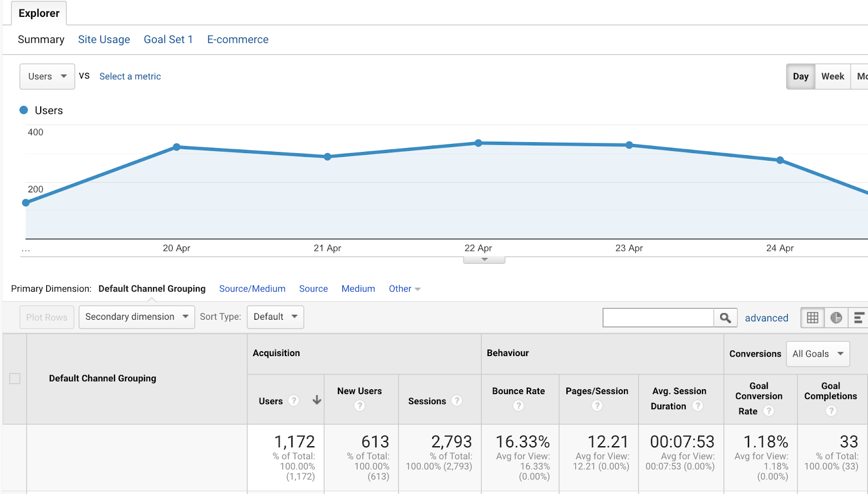Click the 1,172 total users value
868x494 pixels.
point(295,442)
